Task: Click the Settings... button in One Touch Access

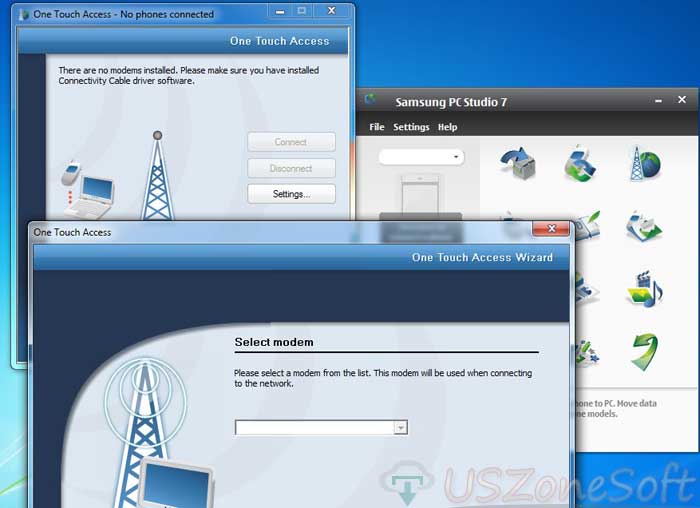Action: click(x=292, y=194)
